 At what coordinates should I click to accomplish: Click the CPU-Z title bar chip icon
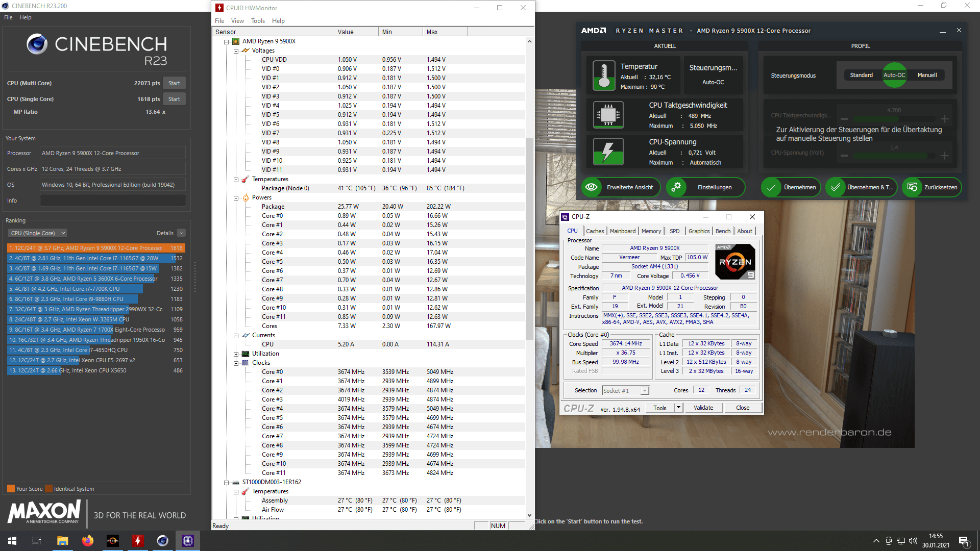[565, 217]
